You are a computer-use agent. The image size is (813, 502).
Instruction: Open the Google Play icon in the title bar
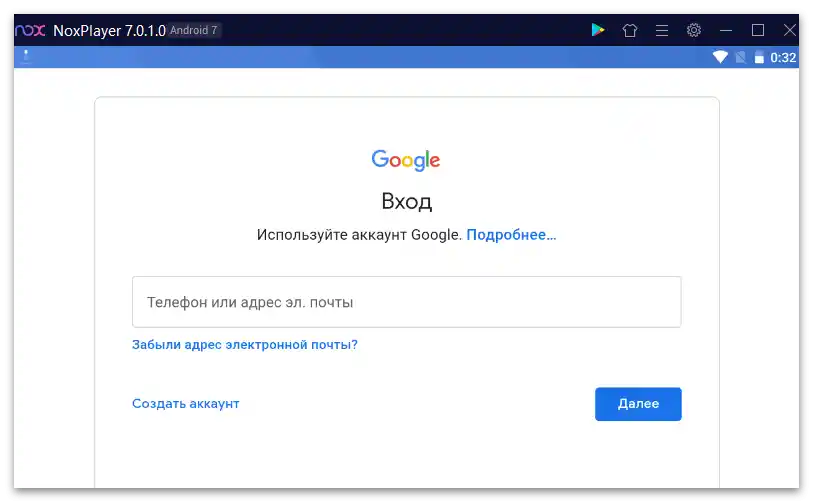(x=598, y=30)
